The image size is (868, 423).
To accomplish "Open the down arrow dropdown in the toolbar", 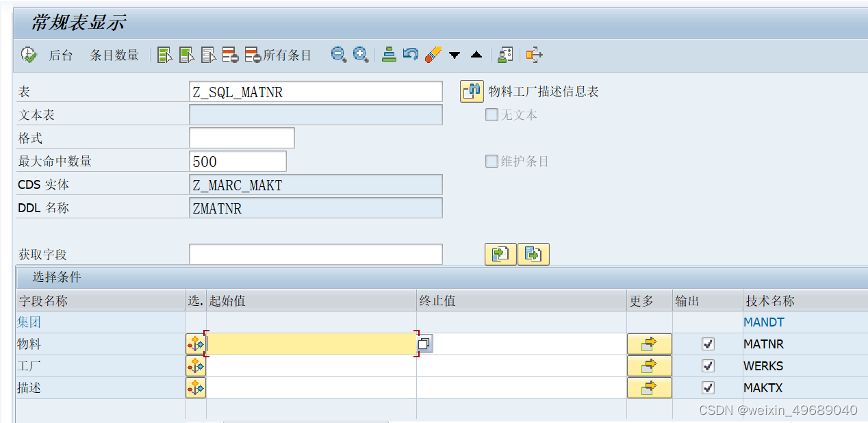I will (455, 55).
